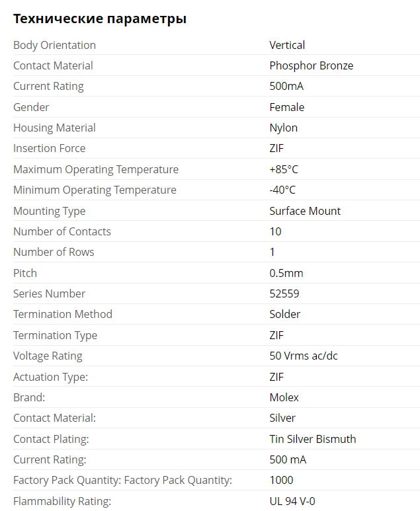Image resolution: width=420 pixels, height=511 pixels.
Task: Click the "Phosphor Bronze" value
Action: click(x=311, y=65)
